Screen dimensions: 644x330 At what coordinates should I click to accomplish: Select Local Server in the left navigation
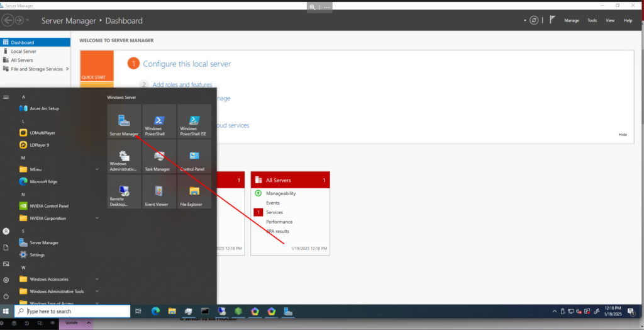tap(24, 51)
